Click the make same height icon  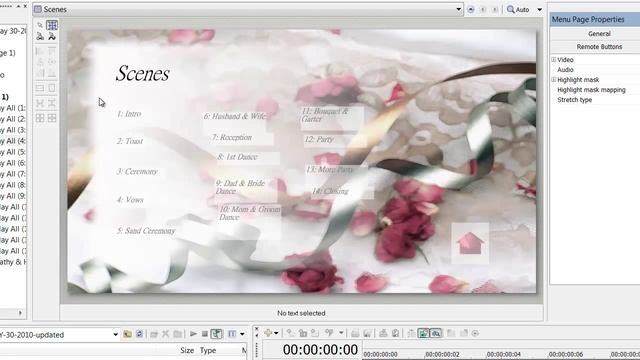click(52, 88)
